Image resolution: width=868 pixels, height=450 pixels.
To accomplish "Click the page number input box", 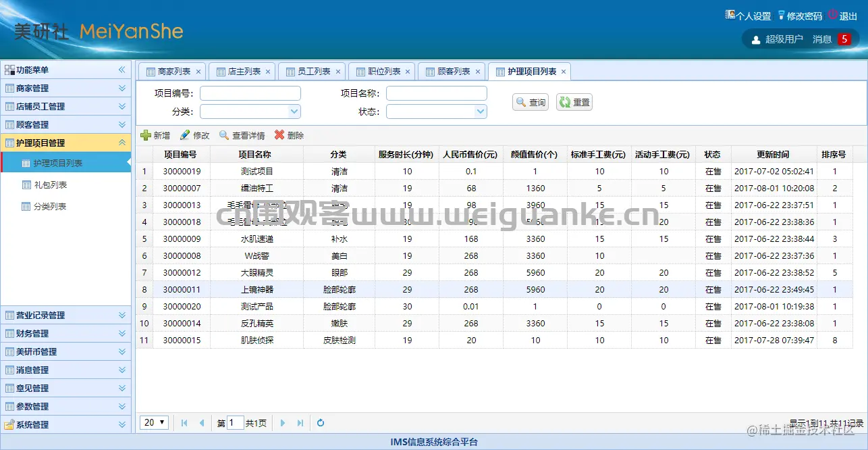I will click(x=236, y=423).
